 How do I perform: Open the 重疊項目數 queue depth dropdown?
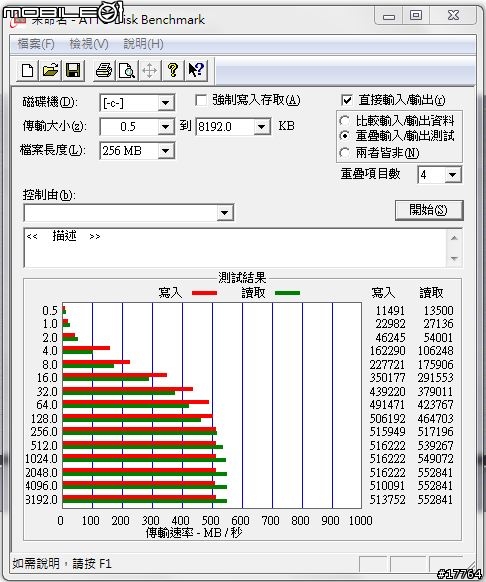[x=453, y=174]
